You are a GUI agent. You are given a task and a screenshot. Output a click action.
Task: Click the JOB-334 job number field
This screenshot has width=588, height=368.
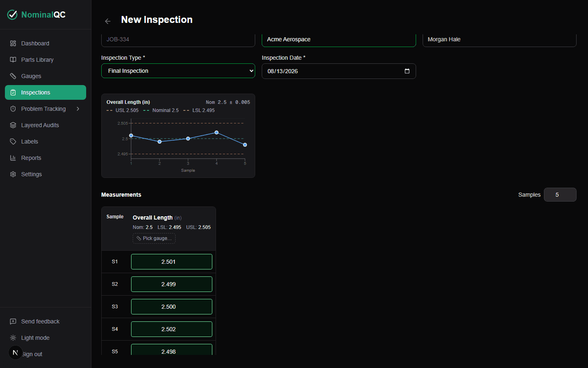[x=178, y=40]
